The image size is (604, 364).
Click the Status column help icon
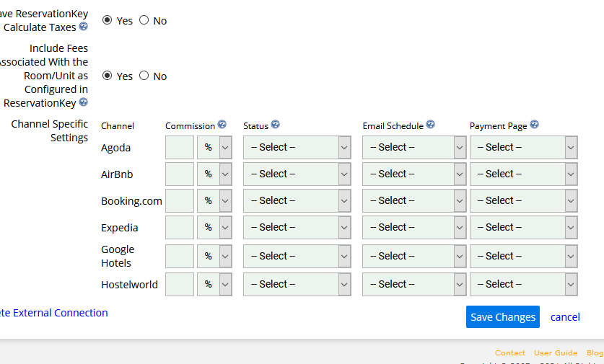tap(275, 125)
